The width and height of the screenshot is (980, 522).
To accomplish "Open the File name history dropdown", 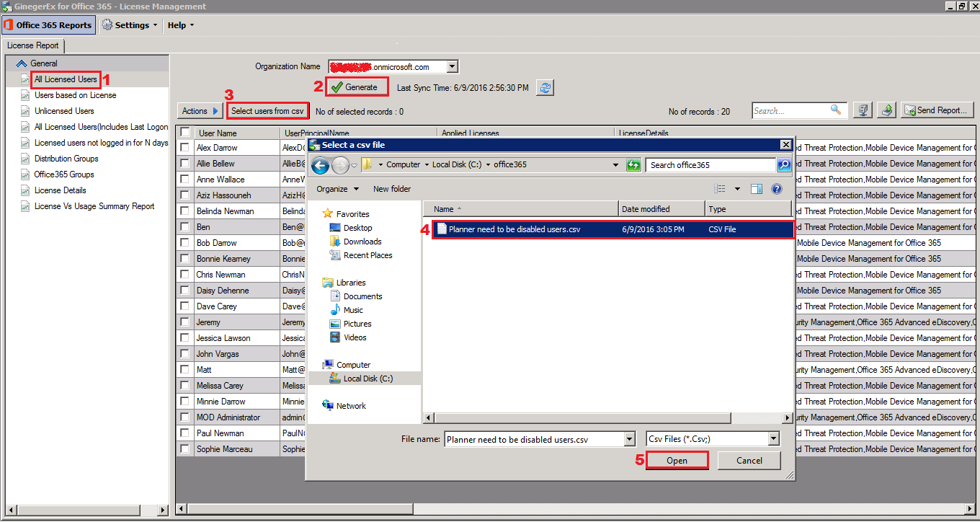I will 630,439.
